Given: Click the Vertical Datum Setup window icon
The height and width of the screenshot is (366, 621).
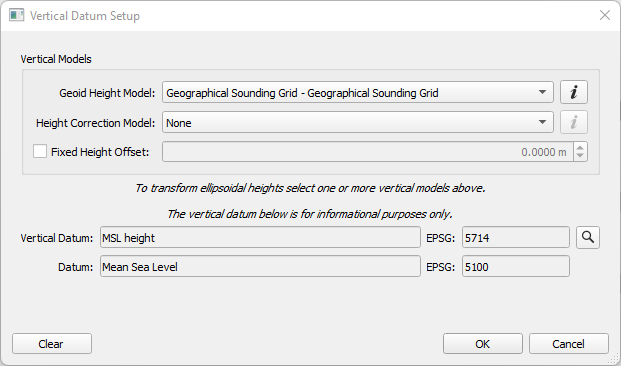Looking at the screenshot, I should click(16, 15).
